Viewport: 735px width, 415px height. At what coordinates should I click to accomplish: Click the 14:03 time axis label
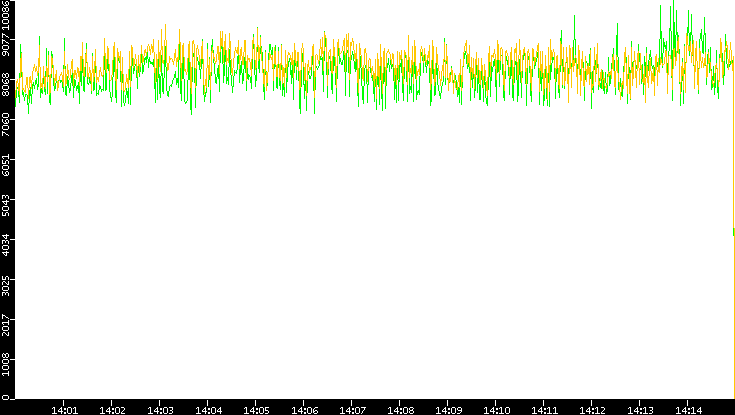tap(160, 411)
